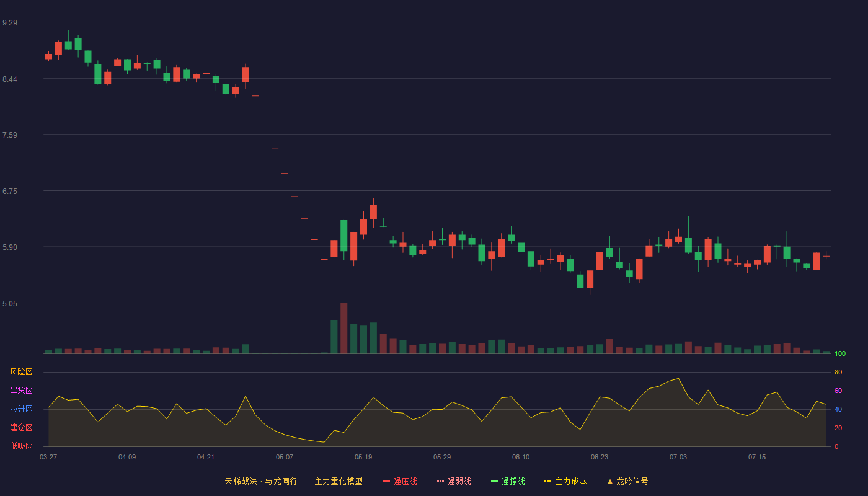Select the 风险区 zone label

coord(21,372)
